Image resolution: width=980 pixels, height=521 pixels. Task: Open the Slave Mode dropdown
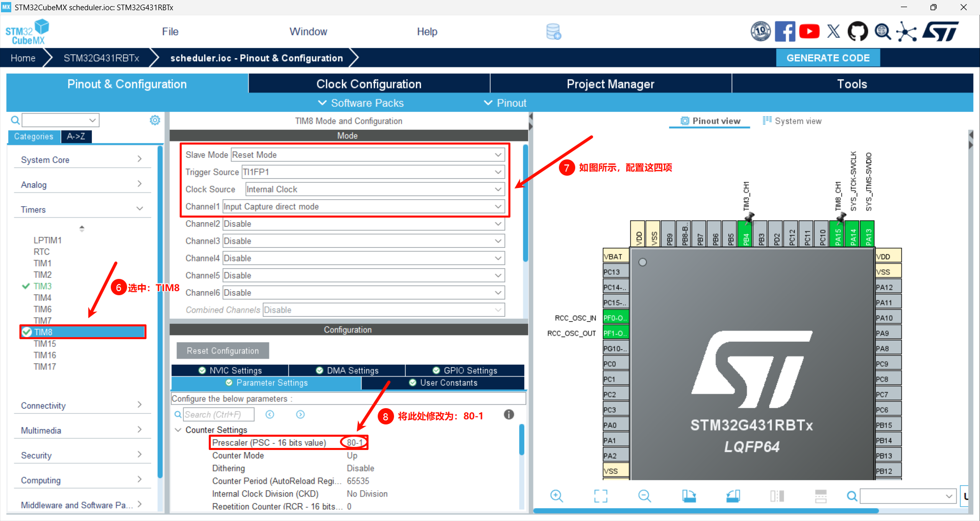(367, 155)
